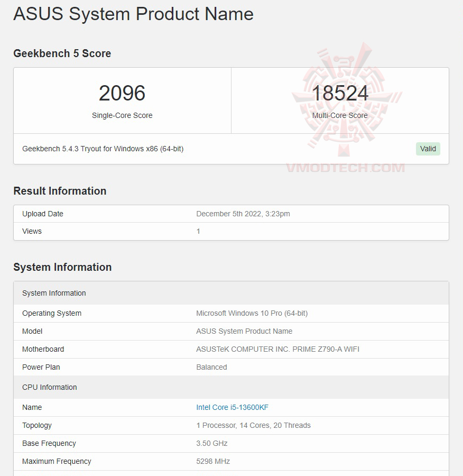The image size is (463, 476).
Task: Select the Base Frequency value 3.50 GHz
Action: coord(211,443)
